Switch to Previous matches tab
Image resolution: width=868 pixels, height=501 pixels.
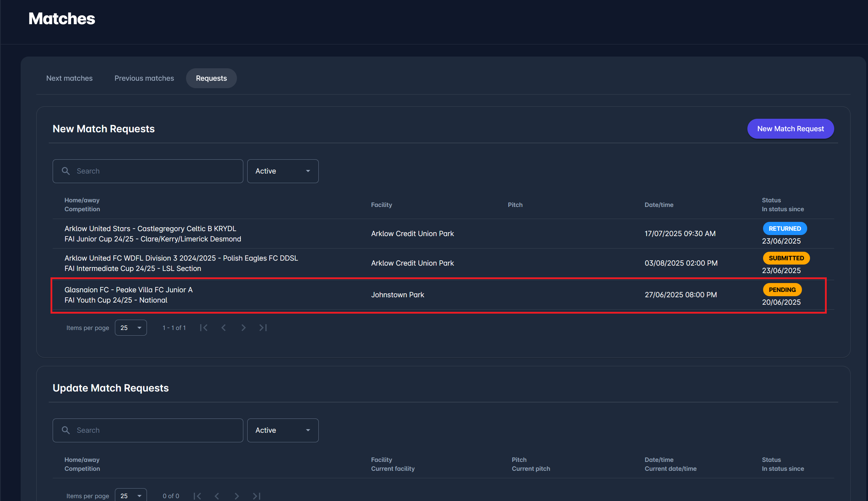coord(144,78)
